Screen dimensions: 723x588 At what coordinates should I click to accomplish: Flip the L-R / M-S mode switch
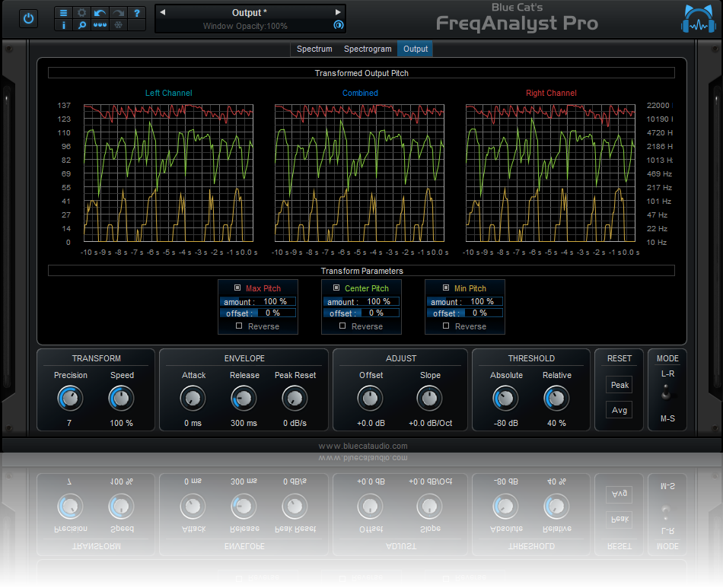point(666,394)
